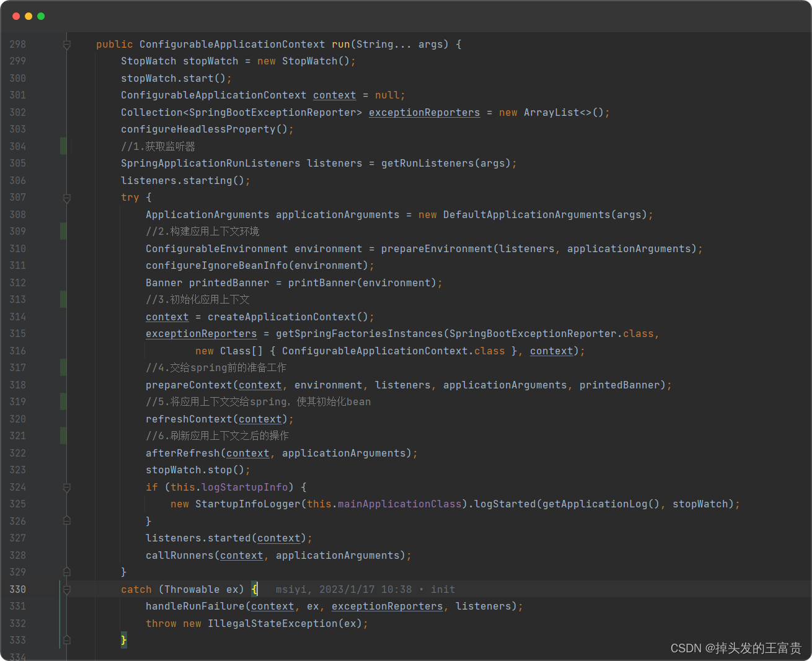Click the yellow minimize window button
The height and width of the screenshot is (661, 812).
[29, 16]
